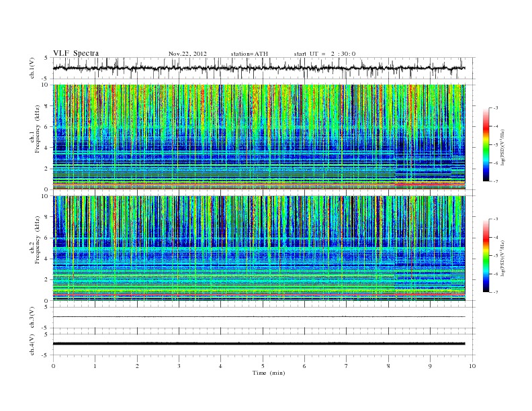532x411 pixels.
Task: Click the ch.1 voltage waveform trace
Action: pyautogui.click(x=259, y=68)
